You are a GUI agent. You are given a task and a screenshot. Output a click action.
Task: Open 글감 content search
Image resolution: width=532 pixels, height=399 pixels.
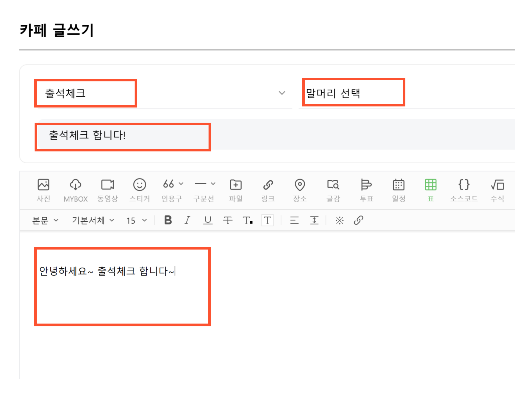pyautogui.click(x=333, y=190)
